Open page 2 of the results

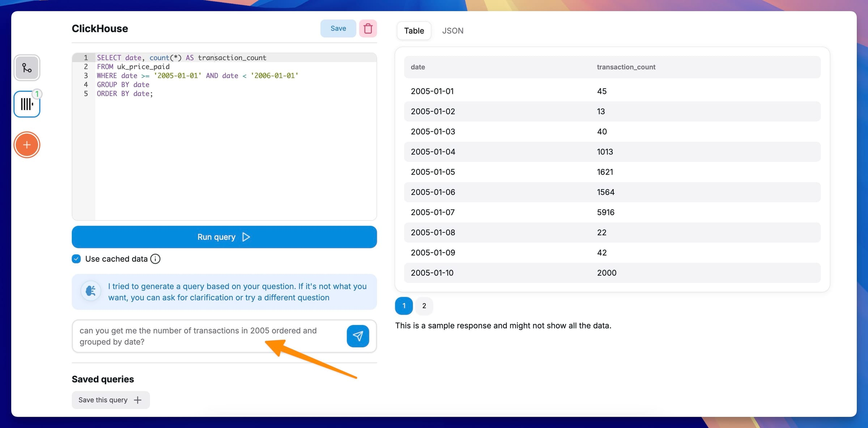pyautogui.click(x=424, y=306)
